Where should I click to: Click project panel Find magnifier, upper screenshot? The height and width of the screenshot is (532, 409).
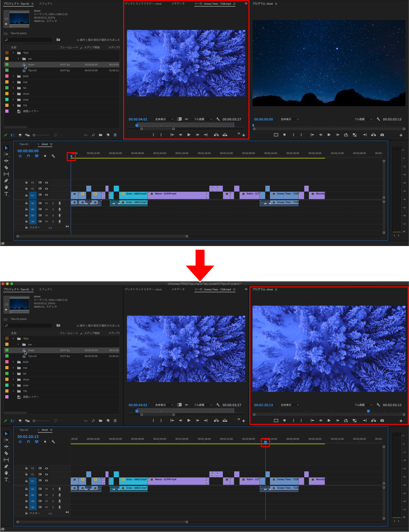93,135
